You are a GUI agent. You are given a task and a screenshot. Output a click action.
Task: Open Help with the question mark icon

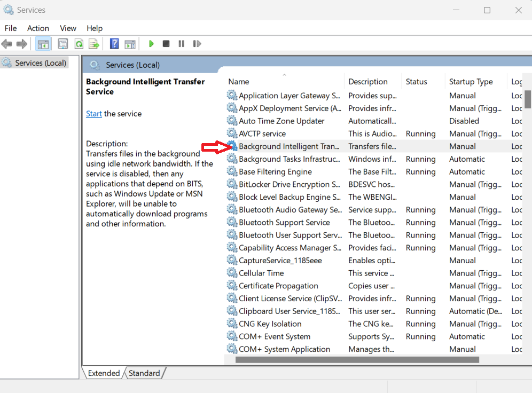114,44
